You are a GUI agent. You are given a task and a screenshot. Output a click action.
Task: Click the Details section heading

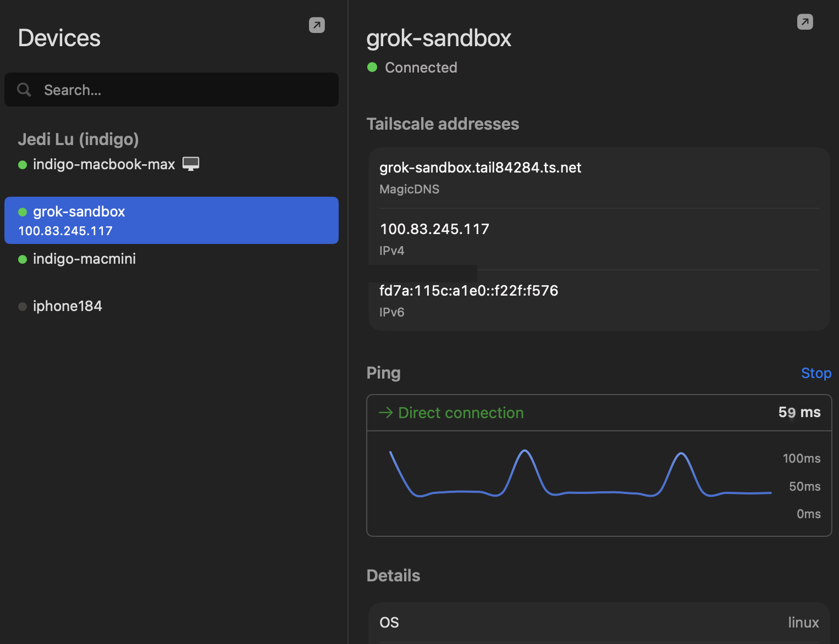point(393,576)
